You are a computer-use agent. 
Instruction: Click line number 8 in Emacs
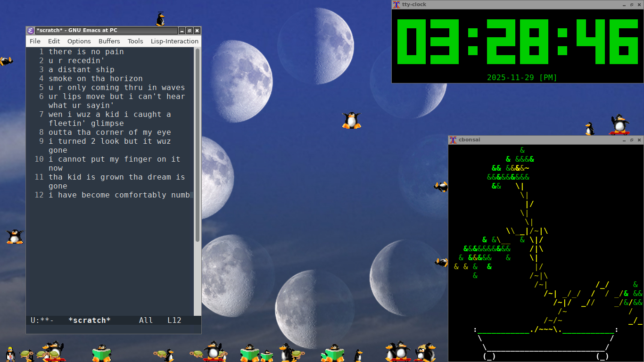(x=41, y=132)
